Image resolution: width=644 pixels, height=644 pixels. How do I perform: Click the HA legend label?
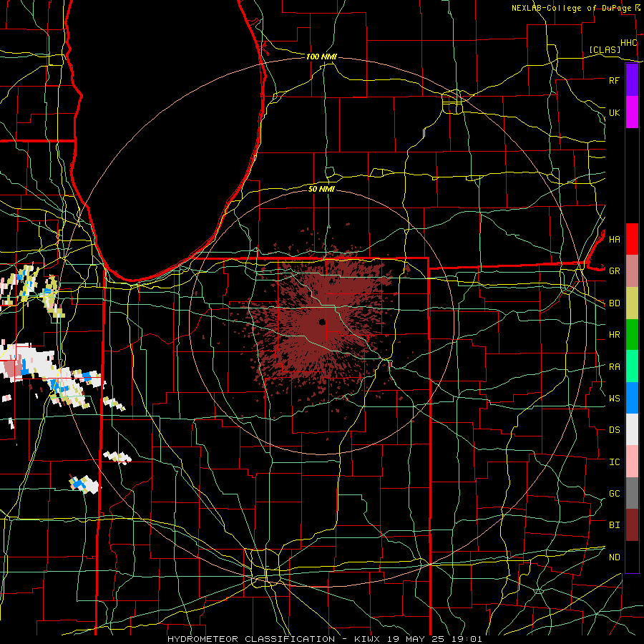(x=614, y=239)
